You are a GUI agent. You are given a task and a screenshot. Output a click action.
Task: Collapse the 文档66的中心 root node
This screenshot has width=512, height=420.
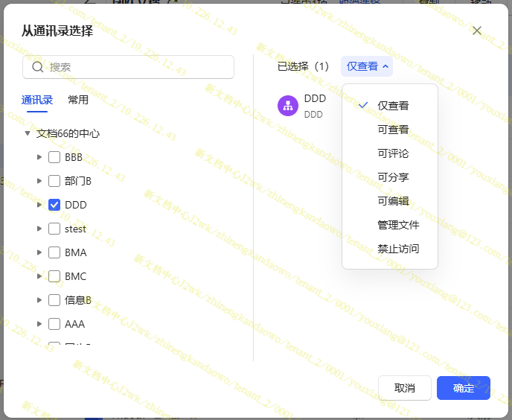(28, 133)
